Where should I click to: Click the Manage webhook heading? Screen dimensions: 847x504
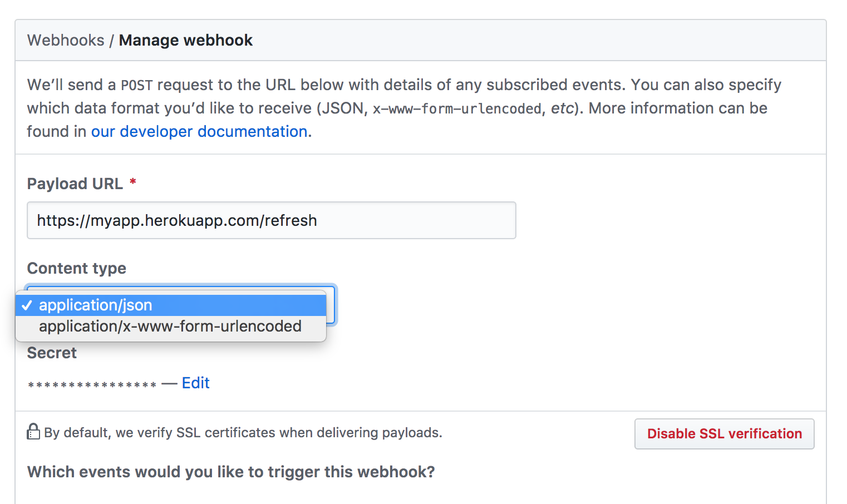pos(185,41)
